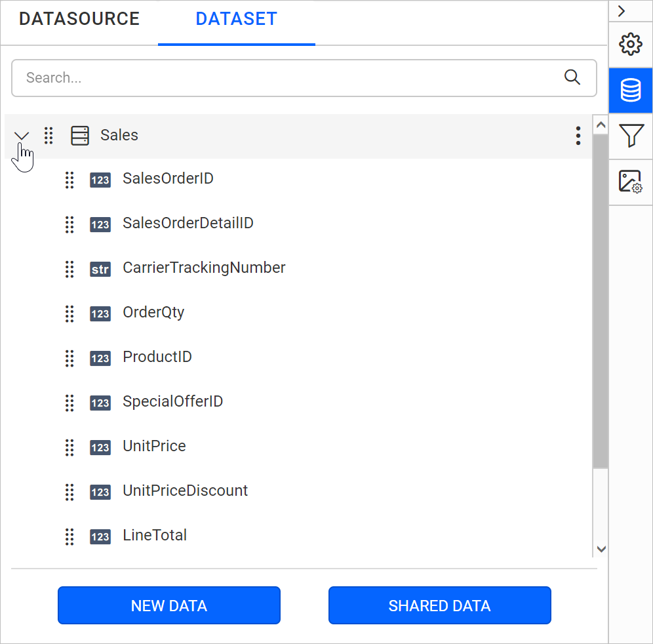Click the number type icon of OrderQty
Screen dimensions: 653x644
pos(100,313)
